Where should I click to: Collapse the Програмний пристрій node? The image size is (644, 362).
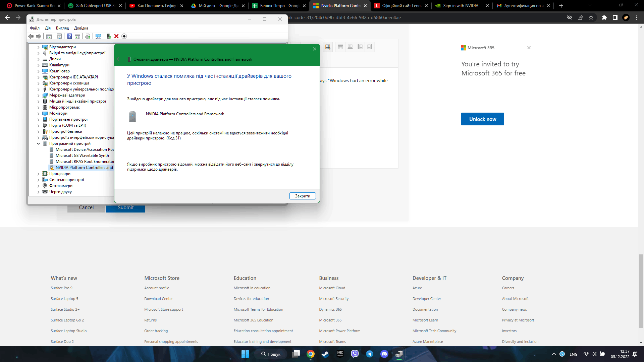point(38,143)
